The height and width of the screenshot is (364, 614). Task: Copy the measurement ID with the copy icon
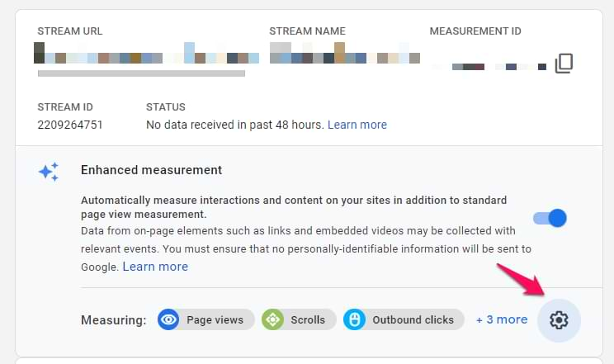564,64
